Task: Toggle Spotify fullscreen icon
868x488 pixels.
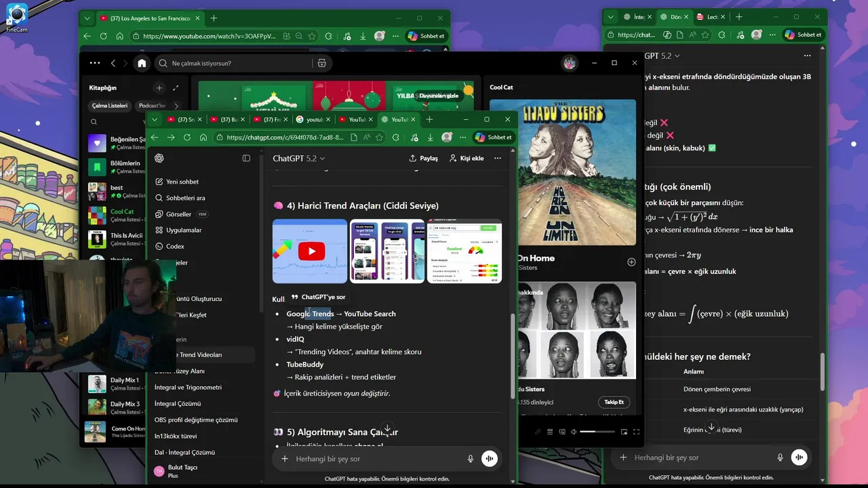Action: tap(636, 432)
